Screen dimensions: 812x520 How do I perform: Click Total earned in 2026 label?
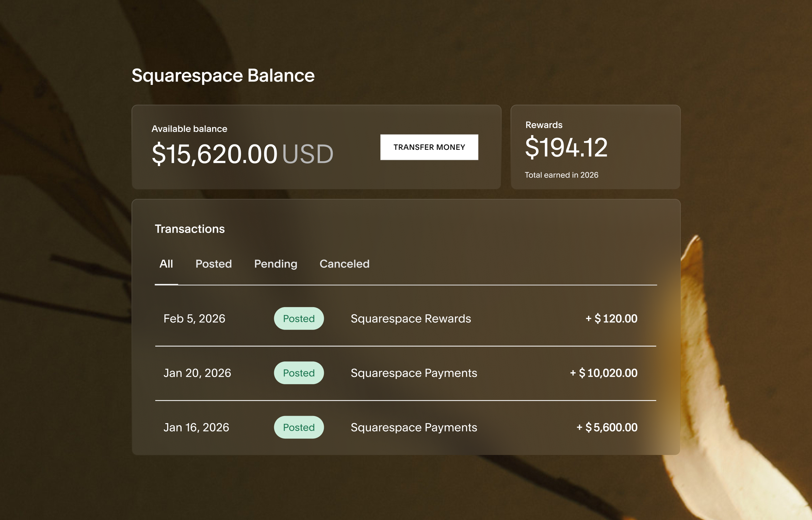561,175
